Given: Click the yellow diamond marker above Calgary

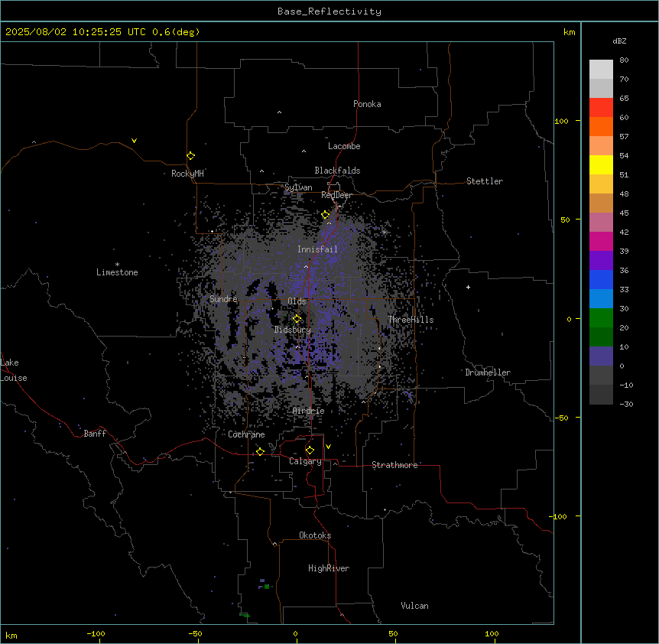Looking at the screenshot, I should coord(310,450).
